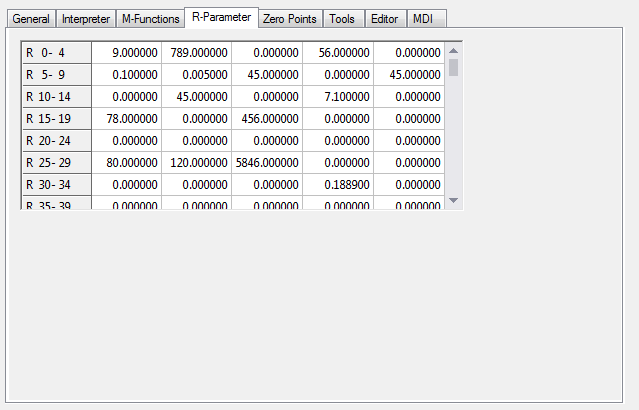Select row header R 0- 4
Viewport: 639px width, 410px height.
coord(57,53)
